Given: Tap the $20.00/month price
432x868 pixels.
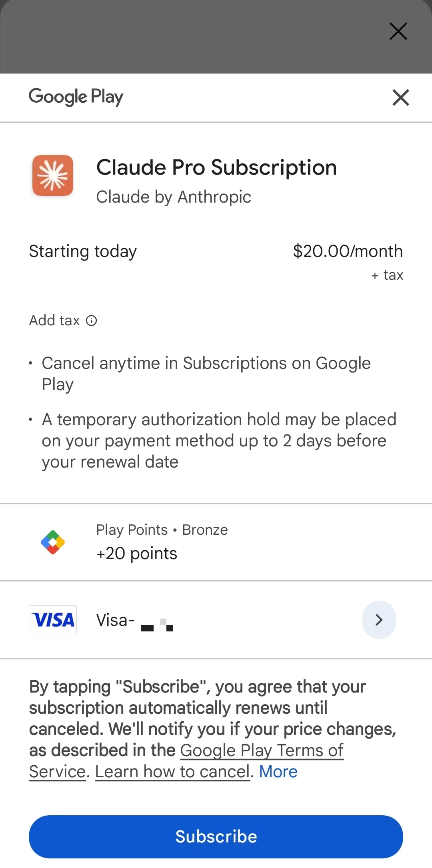Looking at the screenshot, I should tap(348, 251).
